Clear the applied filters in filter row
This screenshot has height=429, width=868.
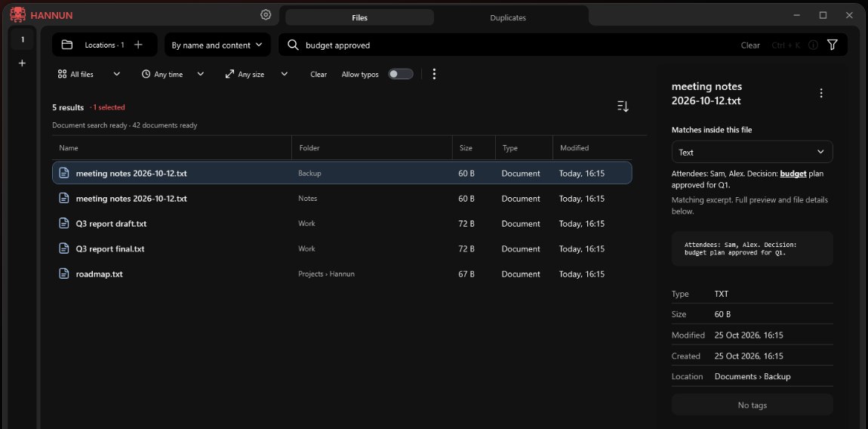pyautogui.click(x=319, y=74)
